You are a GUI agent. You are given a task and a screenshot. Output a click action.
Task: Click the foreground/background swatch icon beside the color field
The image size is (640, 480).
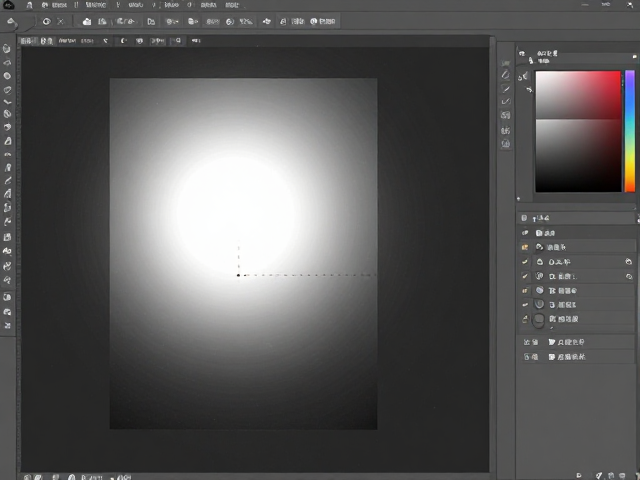tap(523, 76)
